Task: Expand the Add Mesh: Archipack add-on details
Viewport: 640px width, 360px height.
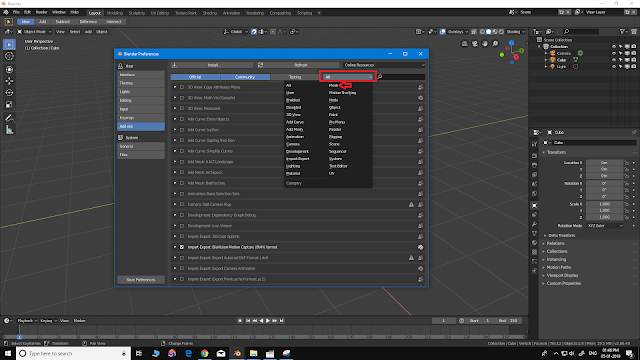Action: point(175,173)
